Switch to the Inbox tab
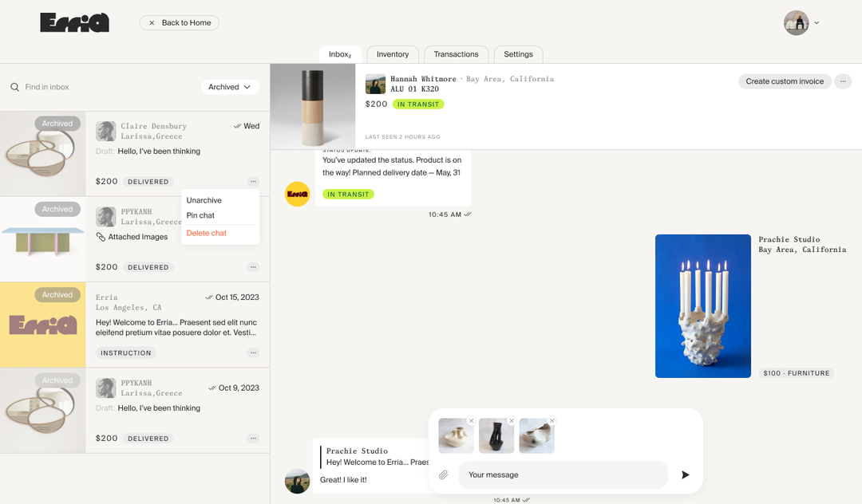The width and height of the screenshot is (862, 504). pyautogui.click(x=340, y=54)
